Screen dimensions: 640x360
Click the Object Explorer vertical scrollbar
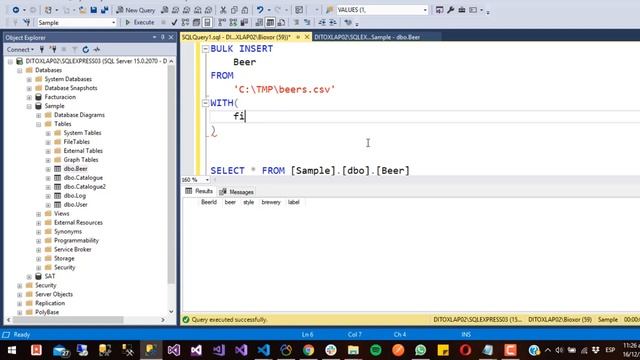pyautogui.click(x=171, y=173)
